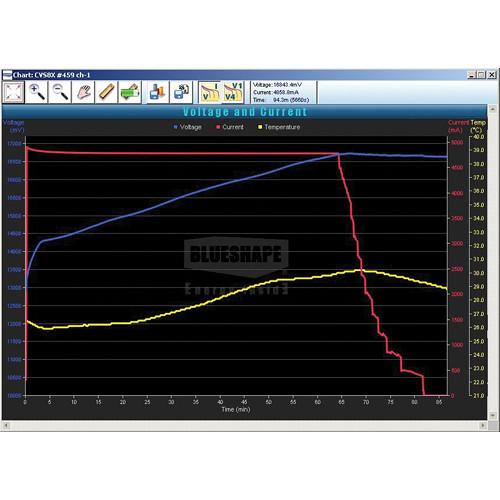This screenshot has width=500, height=500.
Task: Click the left arrow of horizontal scrollbar
Action: click(6, 425)
